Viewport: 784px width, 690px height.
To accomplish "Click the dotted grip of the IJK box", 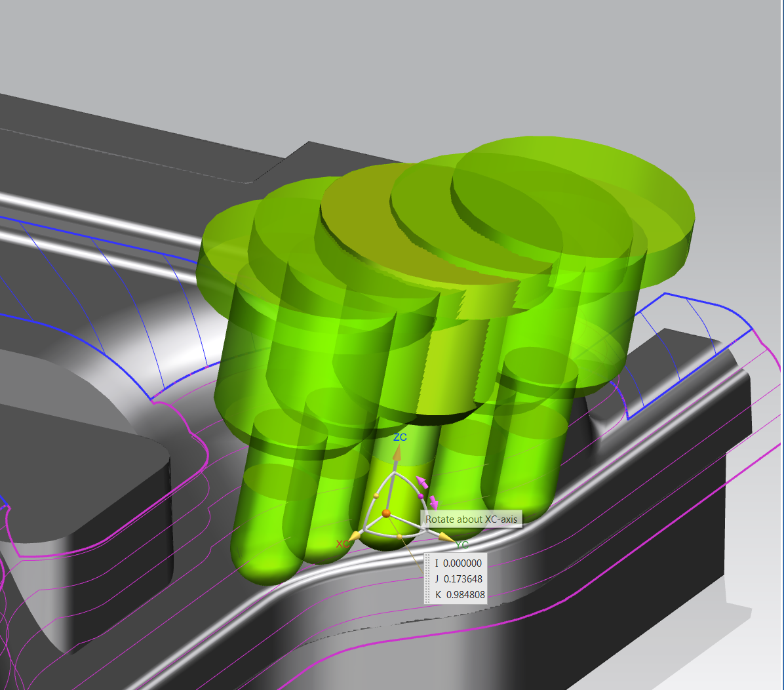I will [427, 579].
